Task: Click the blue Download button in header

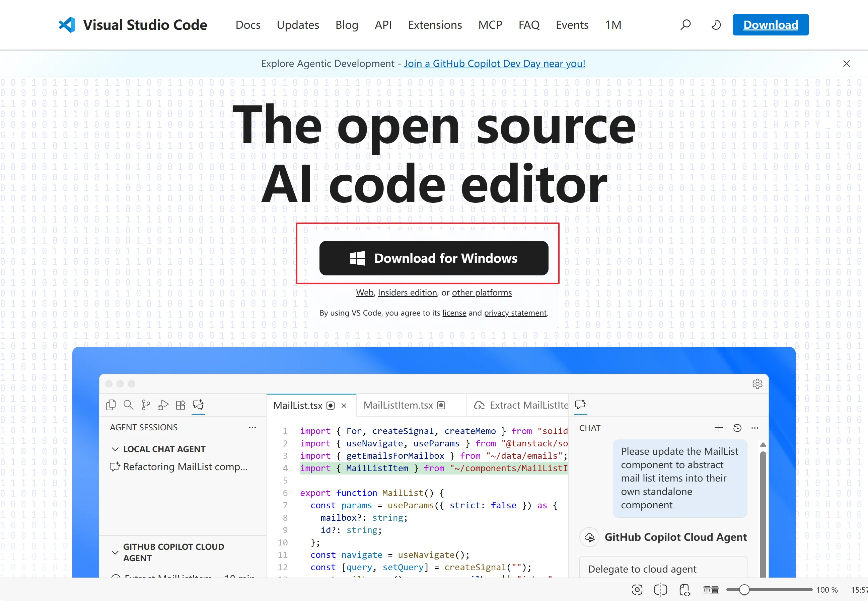Action: point(771,25)
